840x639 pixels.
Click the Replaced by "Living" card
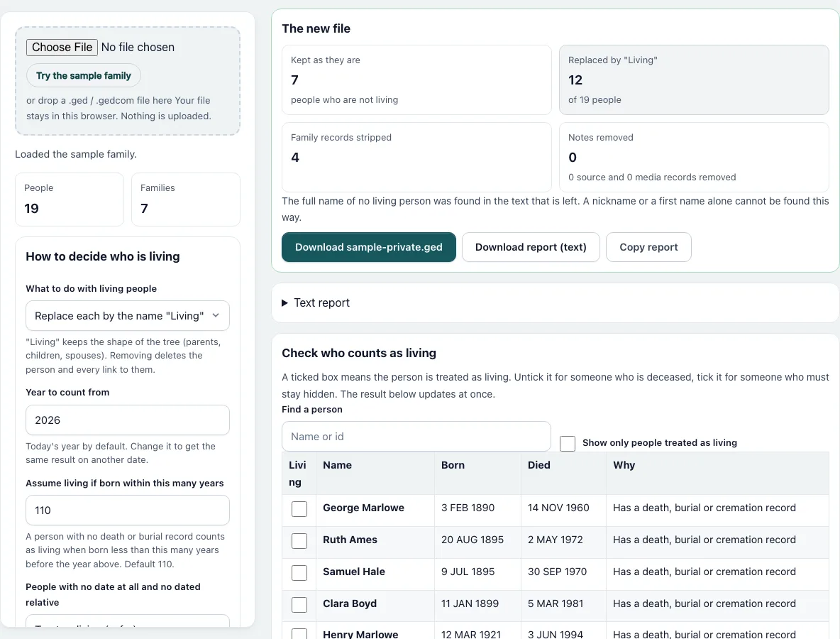(695, 80)
